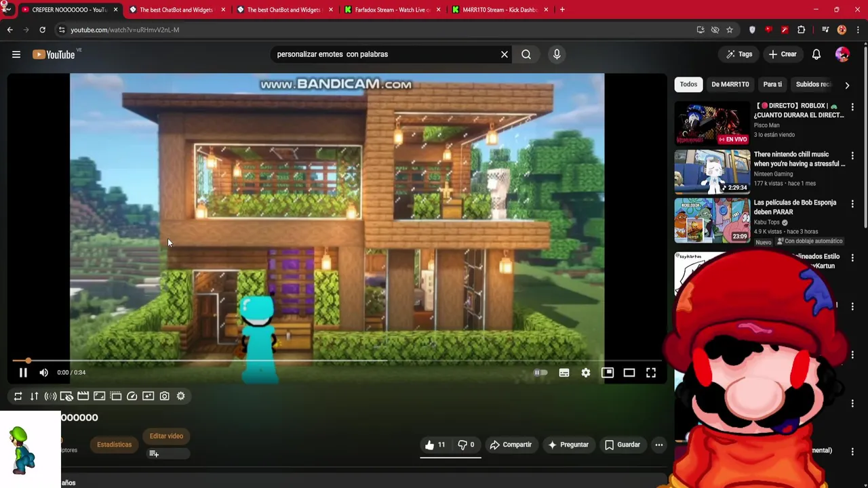Open Estadísticas
Viewport: 868px width, 488px height.
coord(114,445)
